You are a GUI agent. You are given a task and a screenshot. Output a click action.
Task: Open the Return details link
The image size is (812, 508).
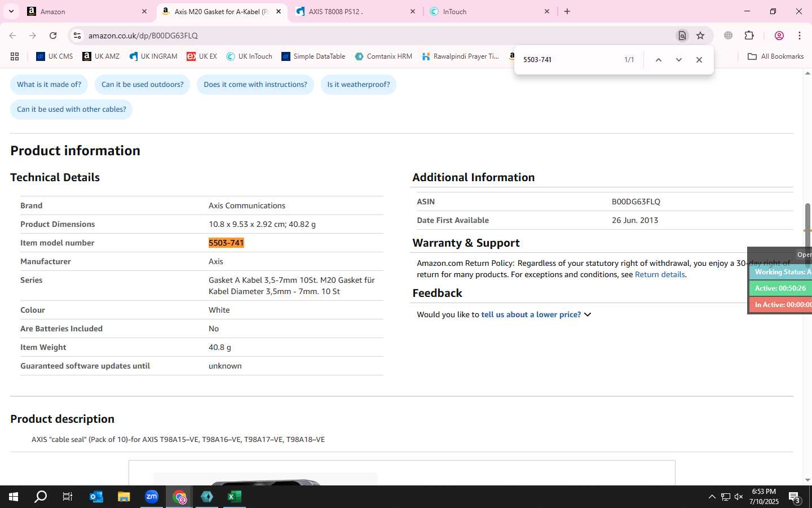coord(660,275)
